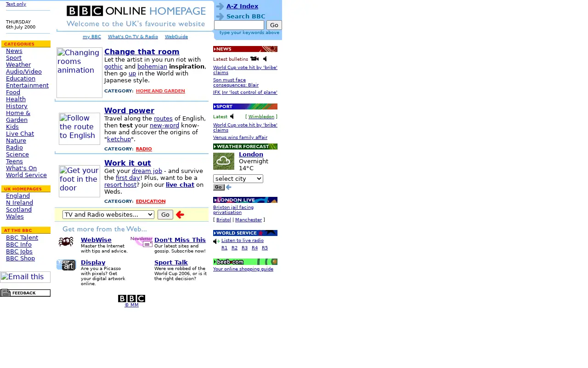The image size is (588, 368).
Task: Expand the TV and Radio websites dropdown
Action: coord(108,214)
